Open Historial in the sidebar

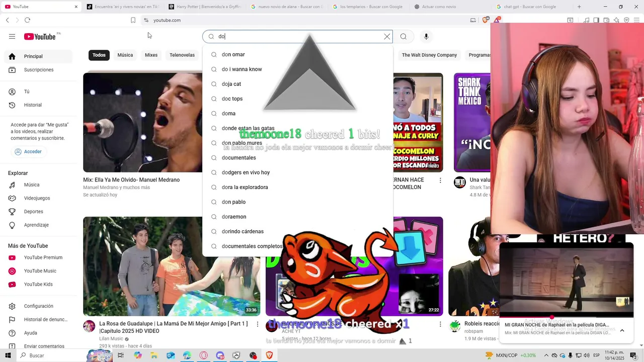pos(39,105)
